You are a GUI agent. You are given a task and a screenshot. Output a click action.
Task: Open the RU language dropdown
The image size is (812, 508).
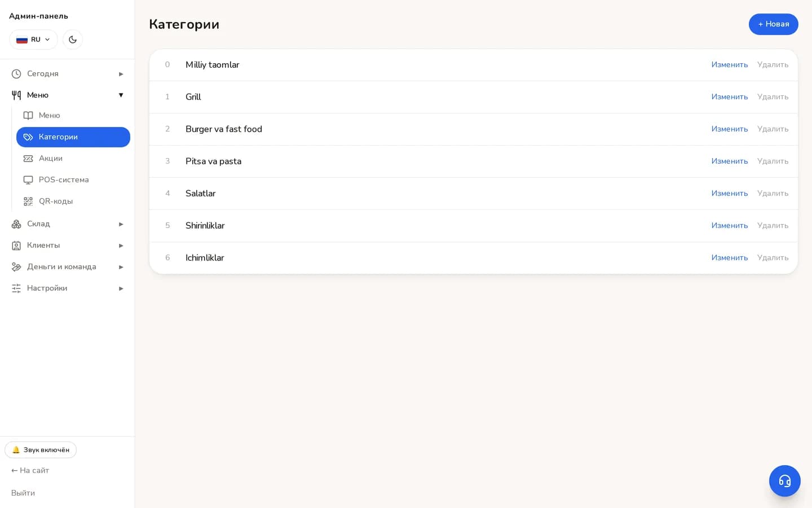pos(33,40)
